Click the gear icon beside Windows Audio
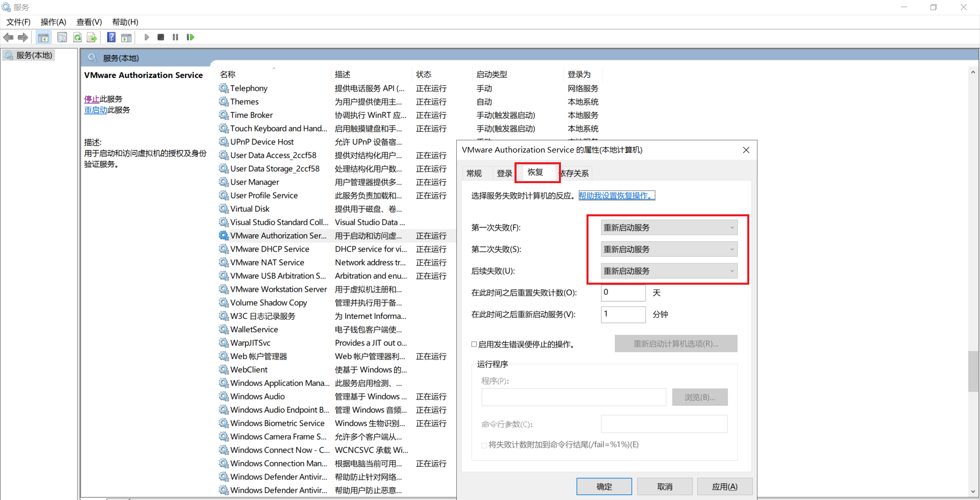 pyautogui.click(x=224, y=396)
